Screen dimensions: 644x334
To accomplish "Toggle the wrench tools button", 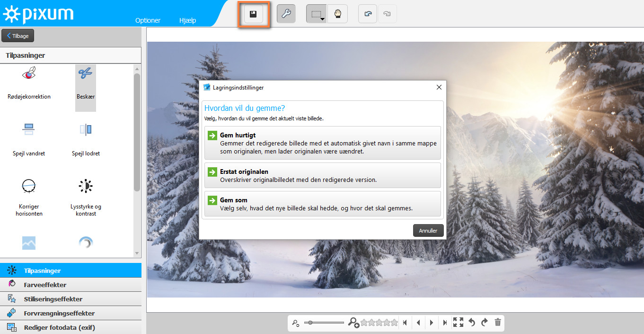I will pyautogui.click(x=286, y=14).
